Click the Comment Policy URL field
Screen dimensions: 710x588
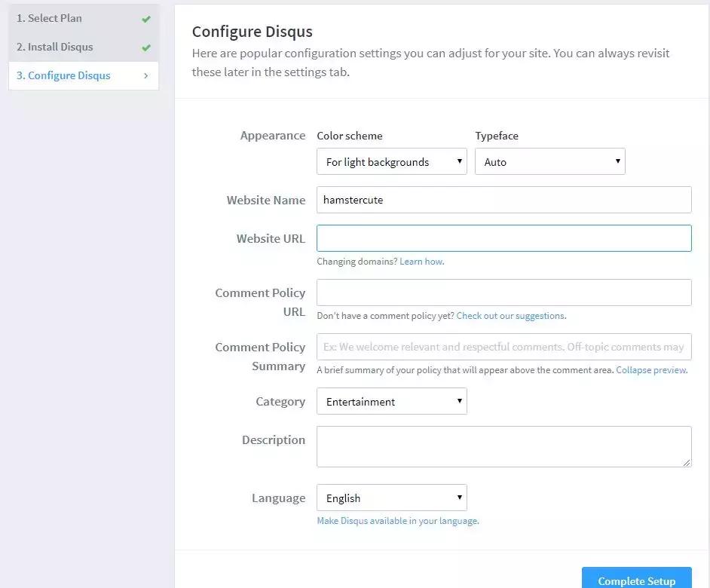(x=503, y=292)
